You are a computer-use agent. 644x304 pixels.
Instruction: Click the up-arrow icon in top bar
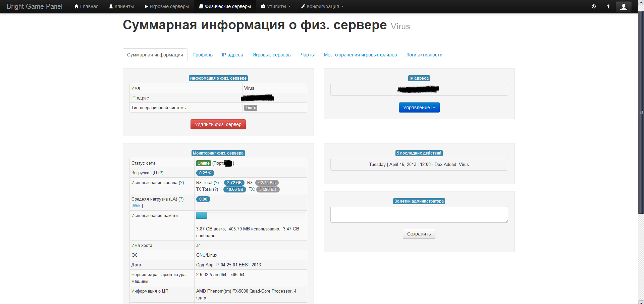[x=608, y=6]
